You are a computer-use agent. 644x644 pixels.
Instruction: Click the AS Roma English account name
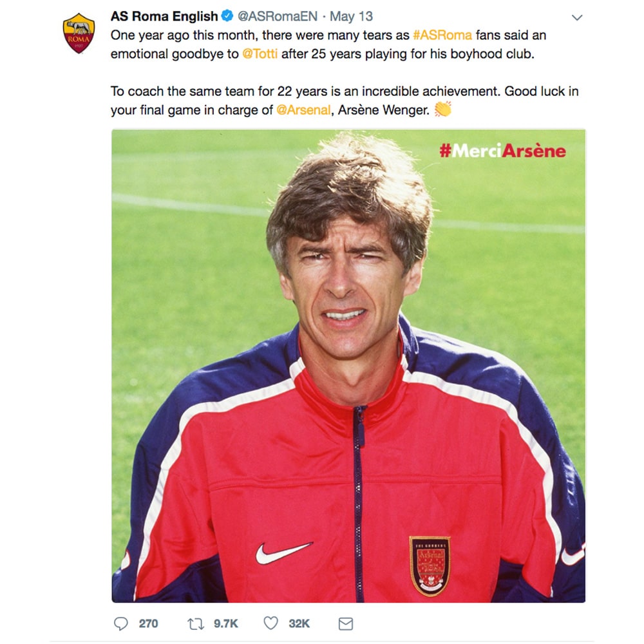click(x=164, y=16)
